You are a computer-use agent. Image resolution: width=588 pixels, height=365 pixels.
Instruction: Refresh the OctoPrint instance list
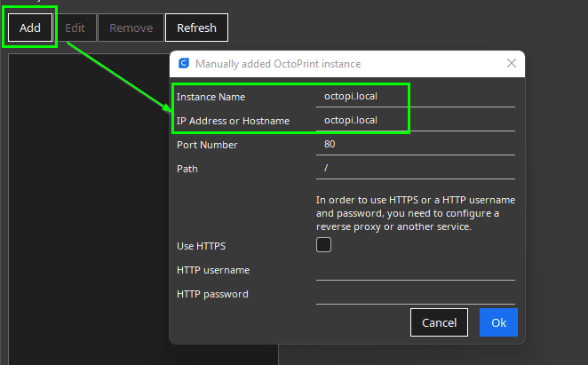pos(196,28)
